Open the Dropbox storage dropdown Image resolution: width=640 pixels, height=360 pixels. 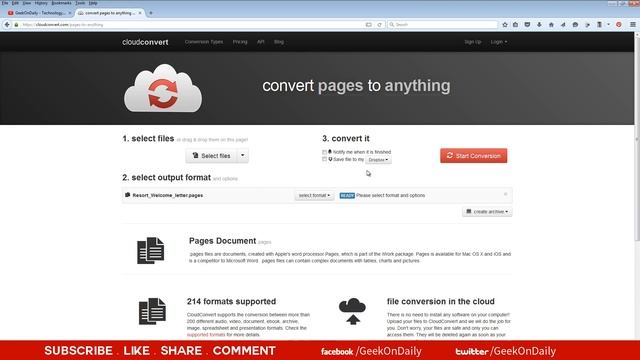[x=378, y=160]
